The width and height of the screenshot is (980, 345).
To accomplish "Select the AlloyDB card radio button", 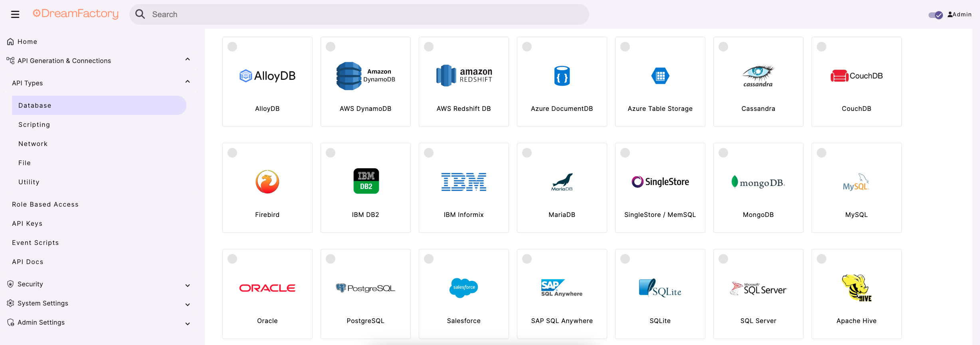I will pos(232,47).
